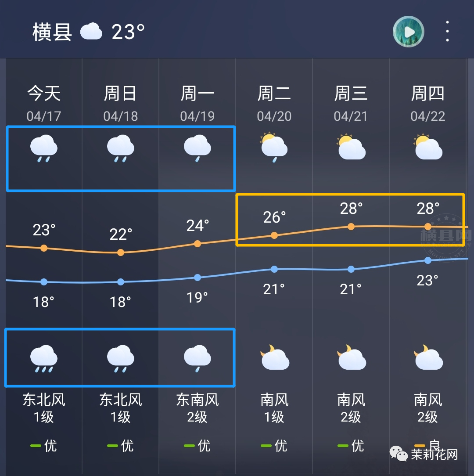This screenshot has height=476, width=474.
Task: Tap 周二 nighttime moon-cloud icon
Action: [x=275, y=357]
